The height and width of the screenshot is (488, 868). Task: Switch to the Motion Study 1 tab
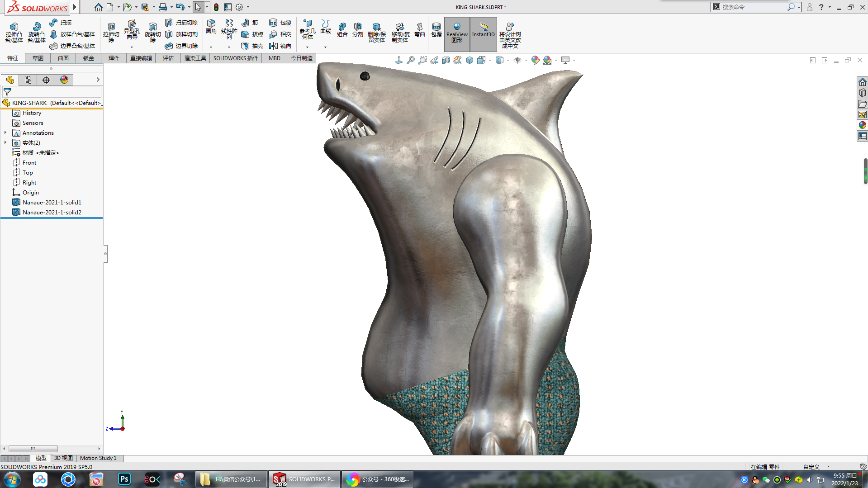click(x=98, y=458)
